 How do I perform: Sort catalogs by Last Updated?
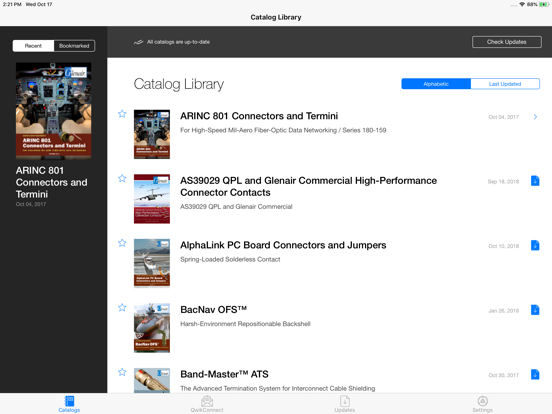click(x=505, y=84)
